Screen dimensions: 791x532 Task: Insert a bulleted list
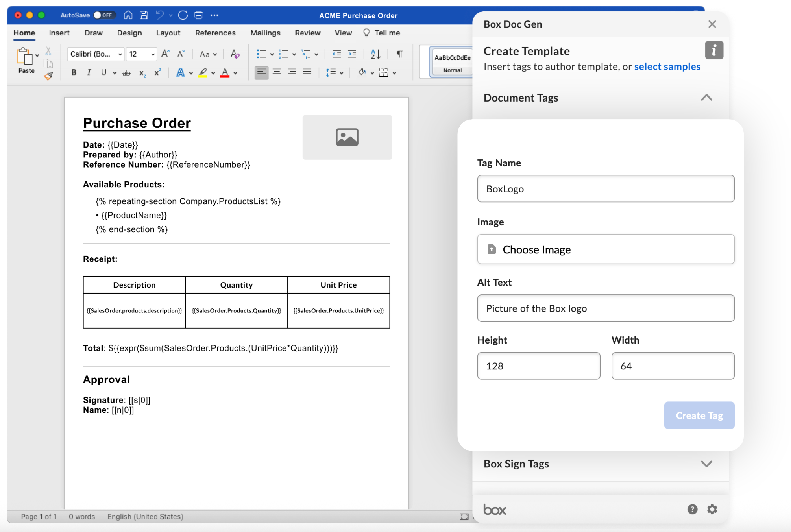coord(261,54)
